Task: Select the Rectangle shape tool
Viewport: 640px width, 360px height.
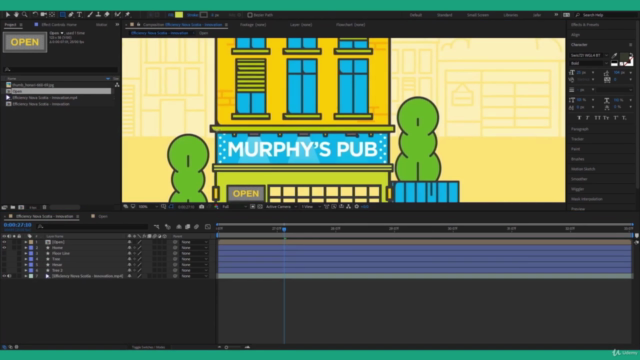Action: click(62, 15)
